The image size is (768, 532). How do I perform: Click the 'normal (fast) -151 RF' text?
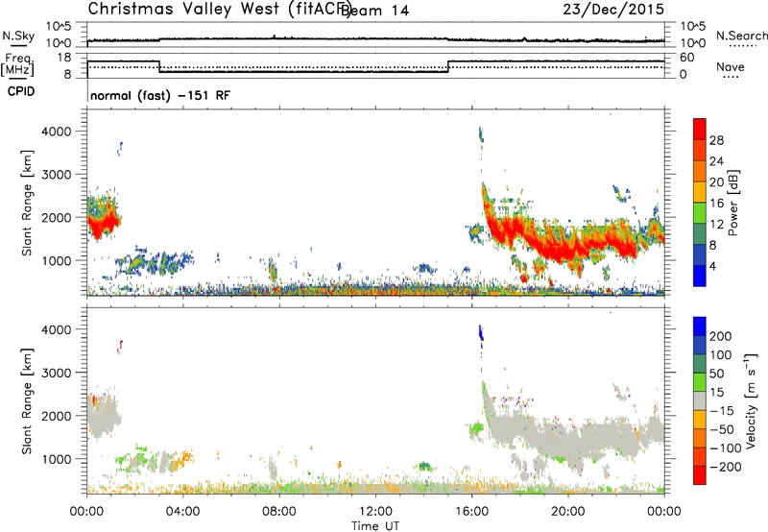(x=159, y=95)
